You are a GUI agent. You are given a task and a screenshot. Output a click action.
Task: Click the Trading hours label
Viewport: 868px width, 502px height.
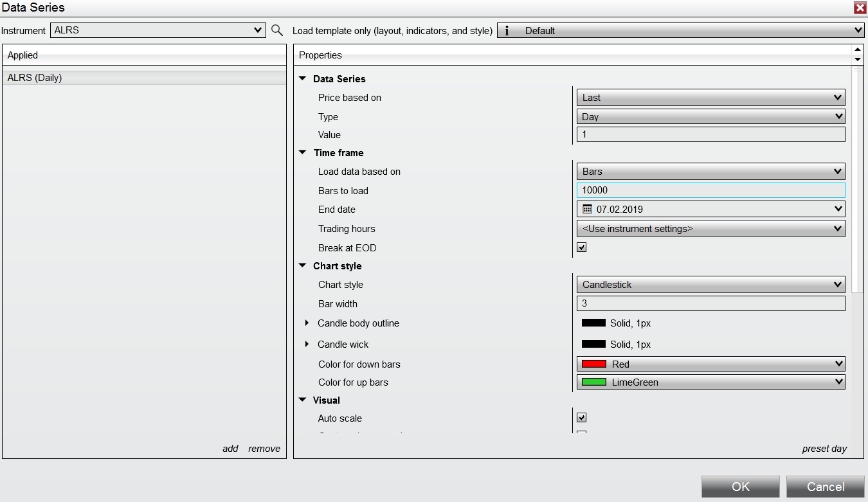(x=347, y=229)
